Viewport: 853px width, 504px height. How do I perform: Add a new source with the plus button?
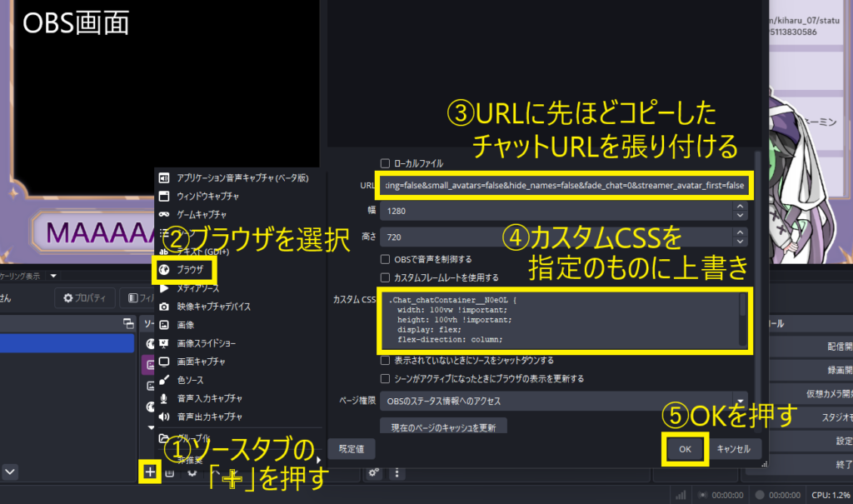pos(150,472)
